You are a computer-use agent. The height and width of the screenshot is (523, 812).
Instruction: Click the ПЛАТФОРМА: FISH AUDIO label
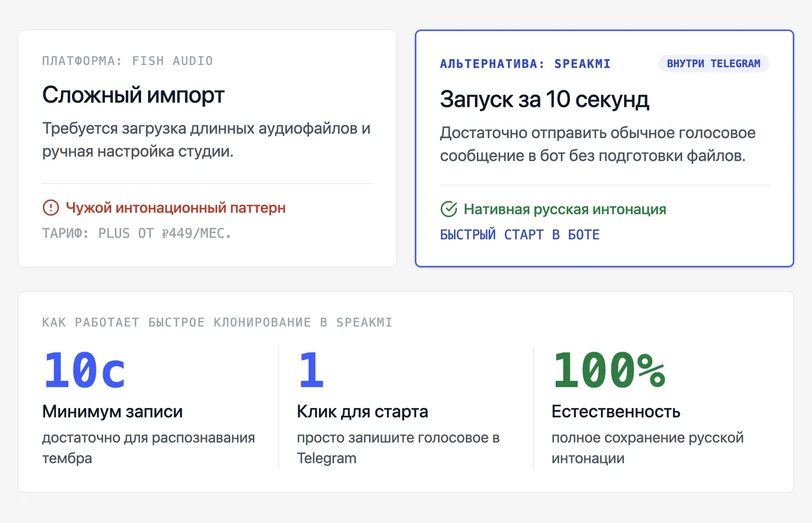point(128,61)
